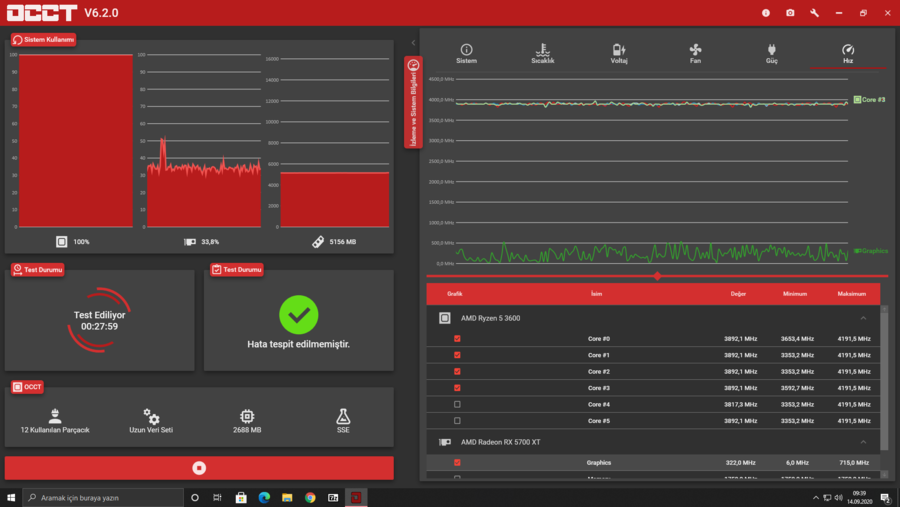This screenshot has height=507, width=900.
Task: Select Graphics maximum 715,0 MHz
Action: pos(854,462)
